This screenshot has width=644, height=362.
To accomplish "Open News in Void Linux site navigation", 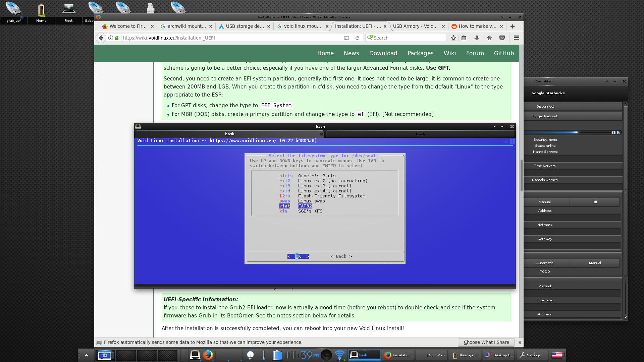I will (351, 53).
